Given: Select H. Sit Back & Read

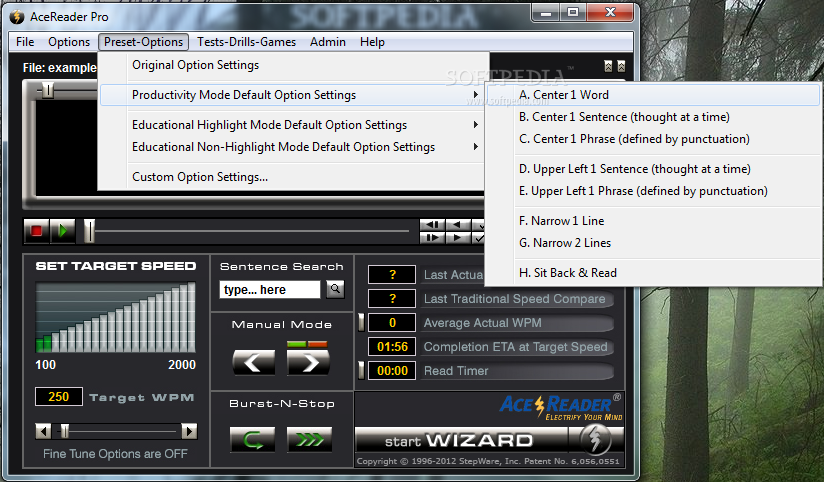Looking at the screenshot, I should tap(653, 273).
